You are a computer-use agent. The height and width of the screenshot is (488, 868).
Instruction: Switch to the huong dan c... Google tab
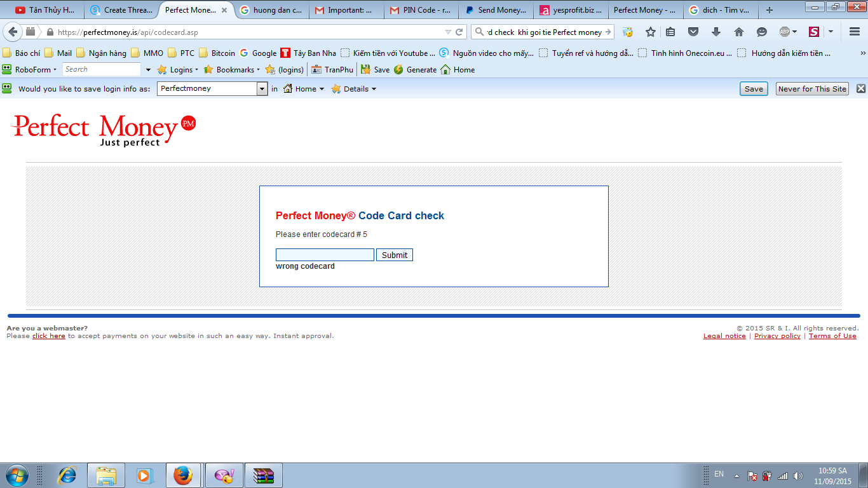pyautogui.click(x=272, y=10)
